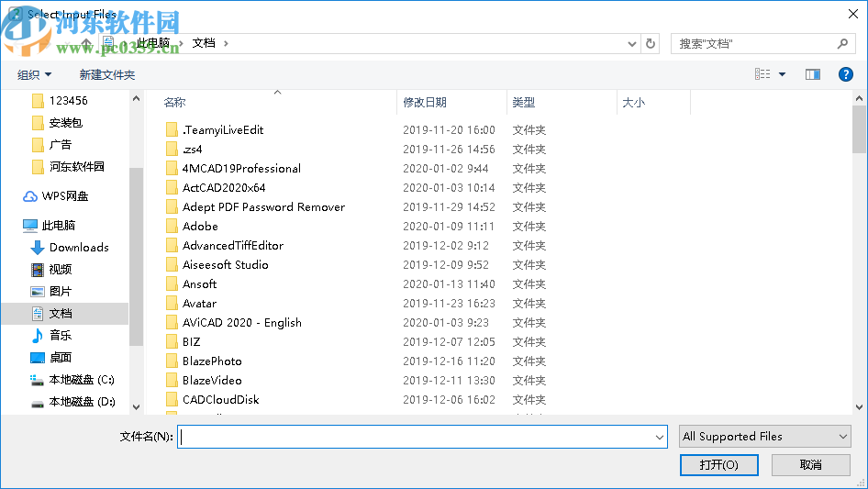Click the Adobe folder's yellow icon
868x489 pixels.
[x=172, y=226]
